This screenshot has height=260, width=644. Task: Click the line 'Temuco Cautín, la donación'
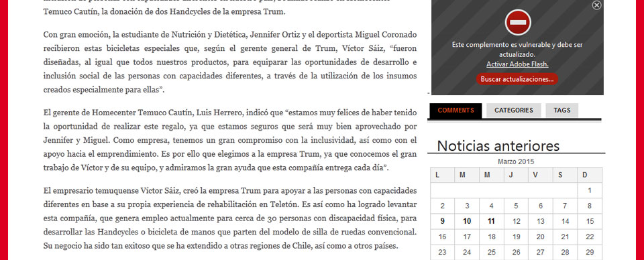(x=164, y=12)
